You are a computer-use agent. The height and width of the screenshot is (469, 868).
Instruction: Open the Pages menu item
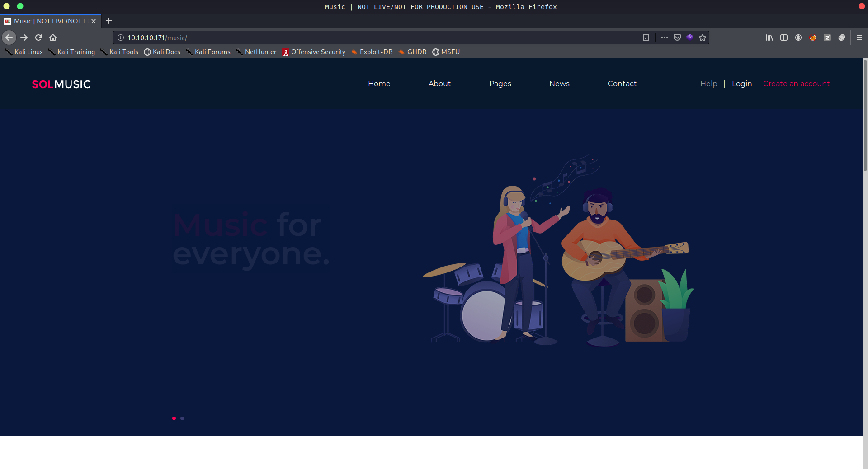pyautogui.click(x=500, y=84)
